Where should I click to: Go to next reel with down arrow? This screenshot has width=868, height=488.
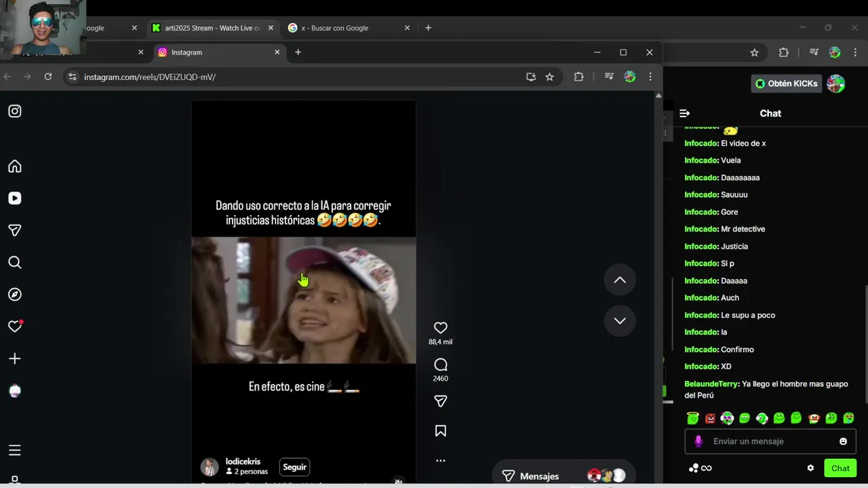[620, 321]
